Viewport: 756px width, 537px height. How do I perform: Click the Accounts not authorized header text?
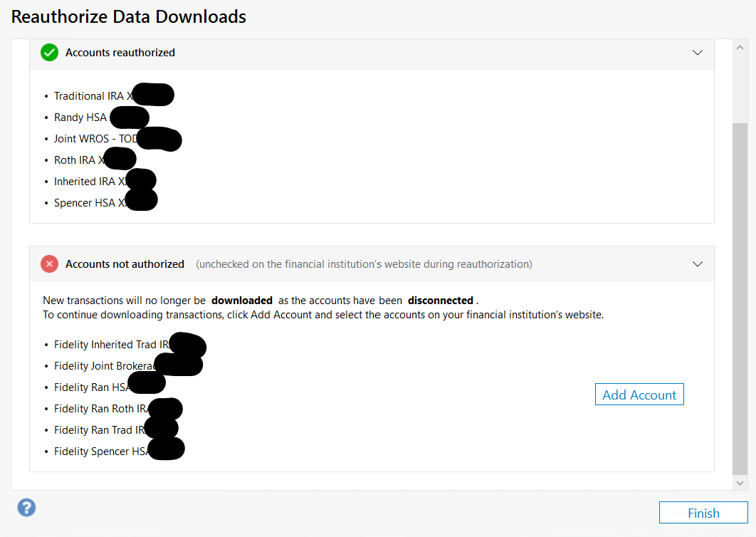125,264
